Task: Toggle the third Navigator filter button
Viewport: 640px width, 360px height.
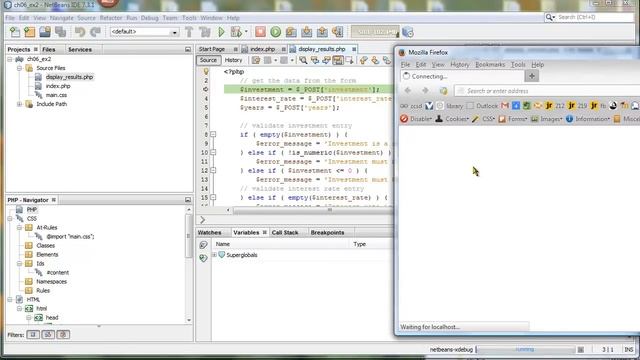Action: [x=63, y=335]
